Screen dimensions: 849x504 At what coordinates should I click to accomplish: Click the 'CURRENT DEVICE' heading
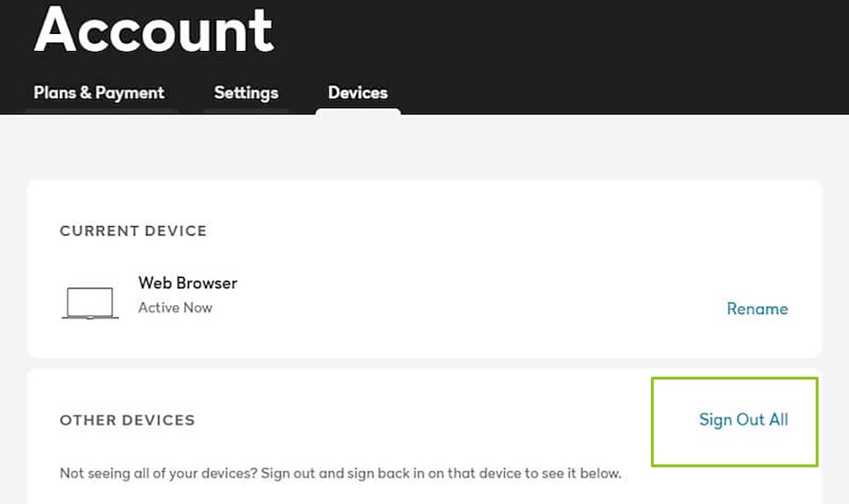tap(133, 231)
